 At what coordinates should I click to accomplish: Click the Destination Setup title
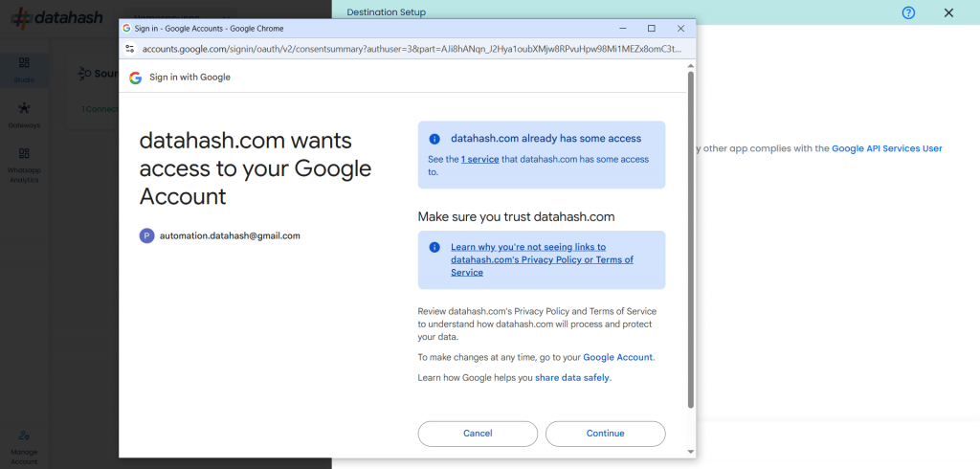point(387,12)
